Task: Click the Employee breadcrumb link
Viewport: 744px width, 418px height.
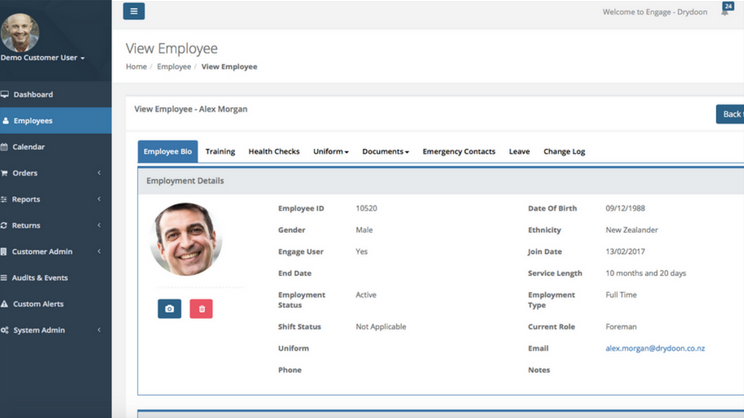Action: [x=174, y=67]
